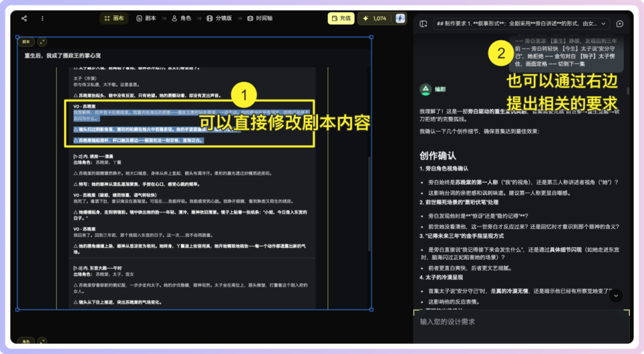Click the 3. 记得未来三年 chat item
This screenshot has height=354, width=644.
(462, 236)
